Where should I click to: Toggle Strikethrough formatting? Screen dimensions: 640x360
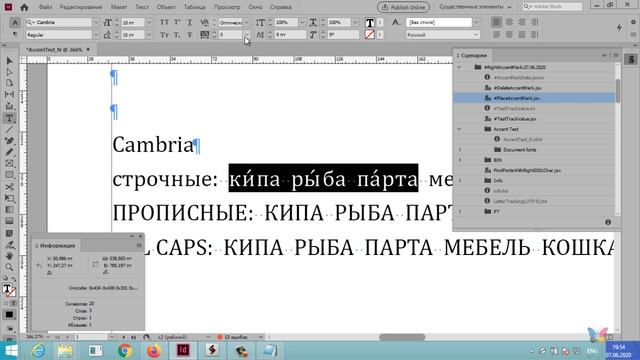tap(189, 35)
